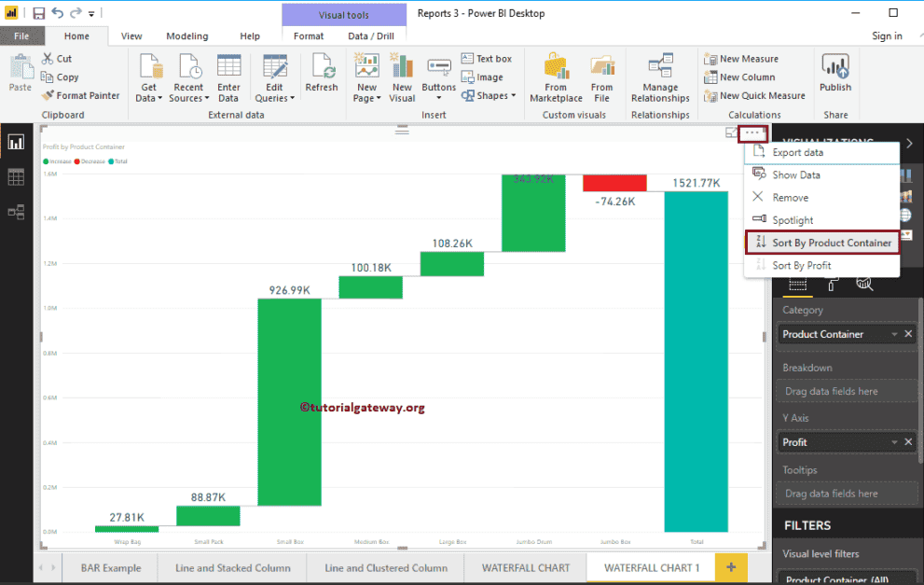This screenshot has width=924, height=585.
Task: Remove Profit from Y Axis
Action: (x=908, y=441)
